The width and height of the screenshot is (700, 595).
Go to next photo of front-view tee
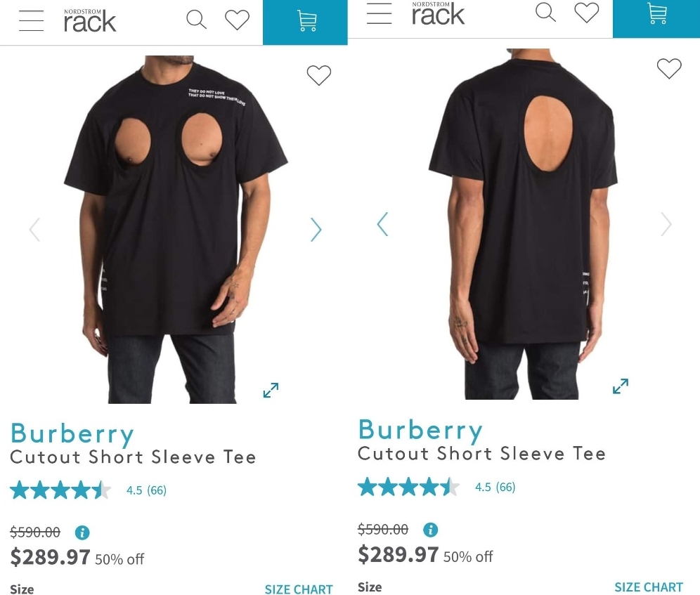(316, 230)
